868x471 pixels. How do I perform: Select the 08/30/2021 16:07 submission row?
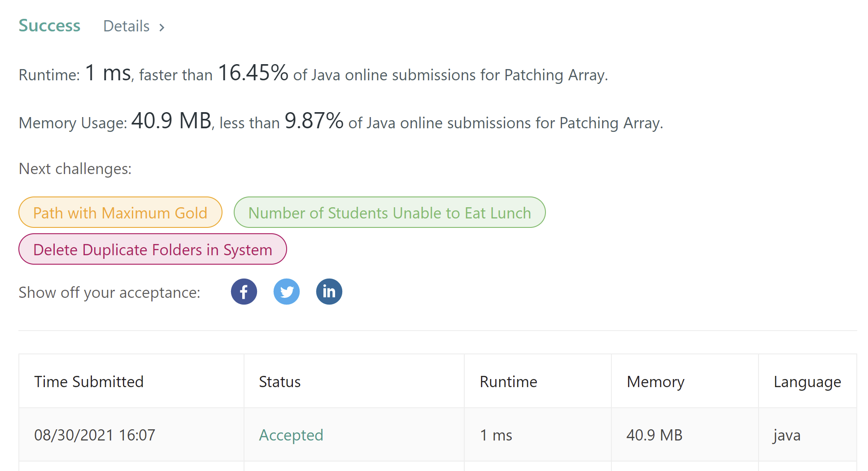[x=438, y=435]
